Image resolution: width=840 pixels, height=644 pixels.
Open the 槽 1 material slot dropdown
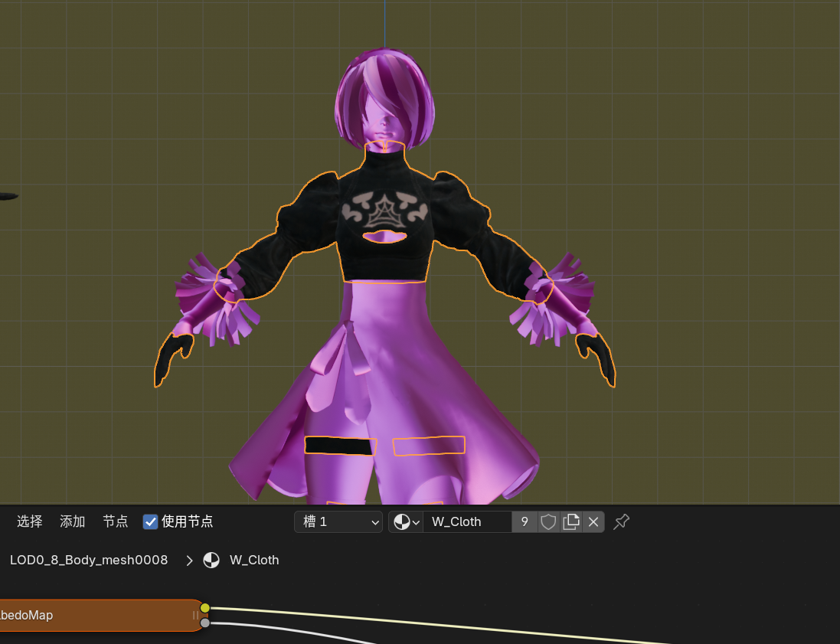tap(338, 522)
